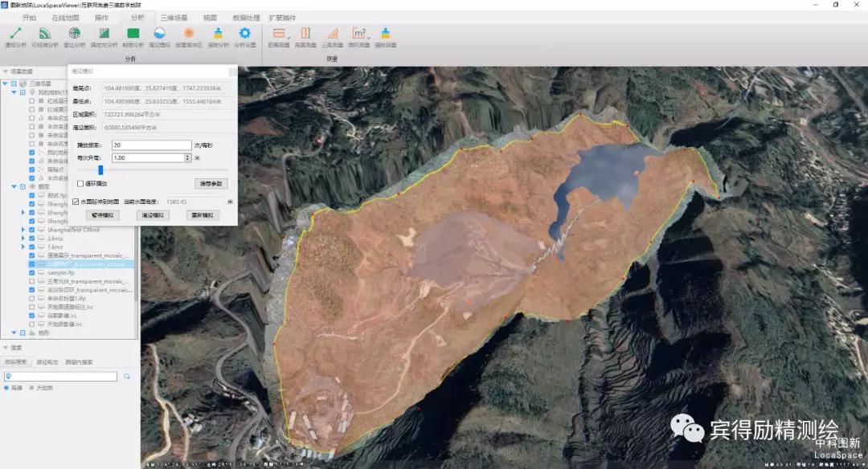Uncheck 水面延伸到地面 water surface checkbox
This screenshot has height=469, width=868.
tap(76, 202)
